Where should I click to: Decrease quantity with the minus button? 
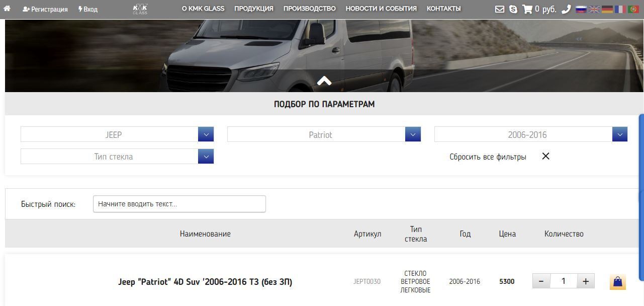[541, 281]
